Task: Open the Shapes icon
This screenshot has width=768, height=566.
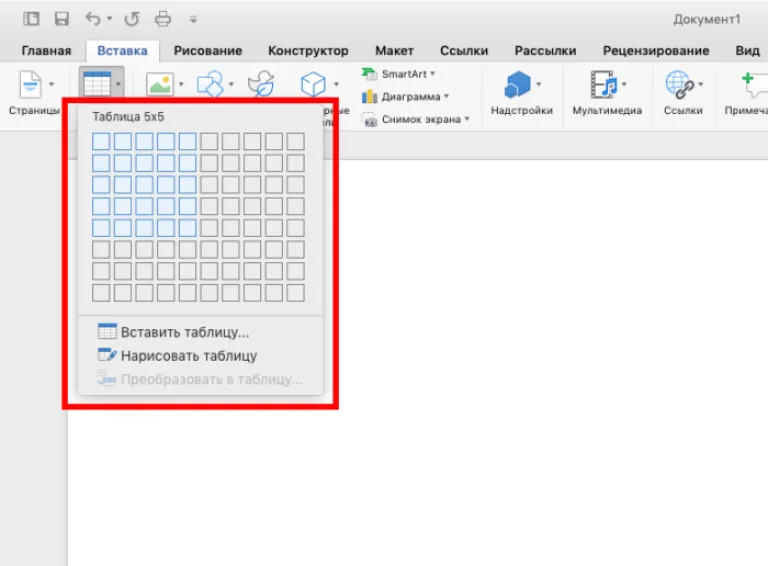Action: click(x=210, y=84)
